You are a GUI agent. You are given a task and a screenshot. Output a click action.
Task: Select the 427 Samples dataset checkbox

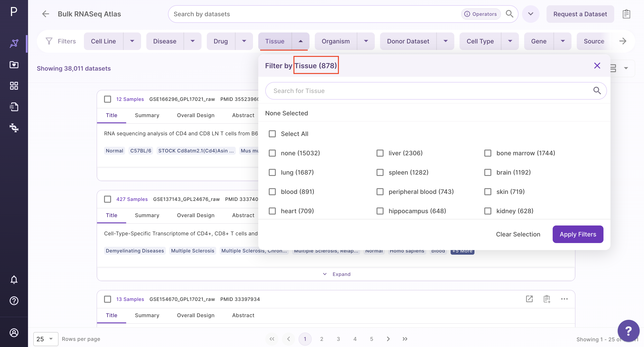tap(108, 199)
